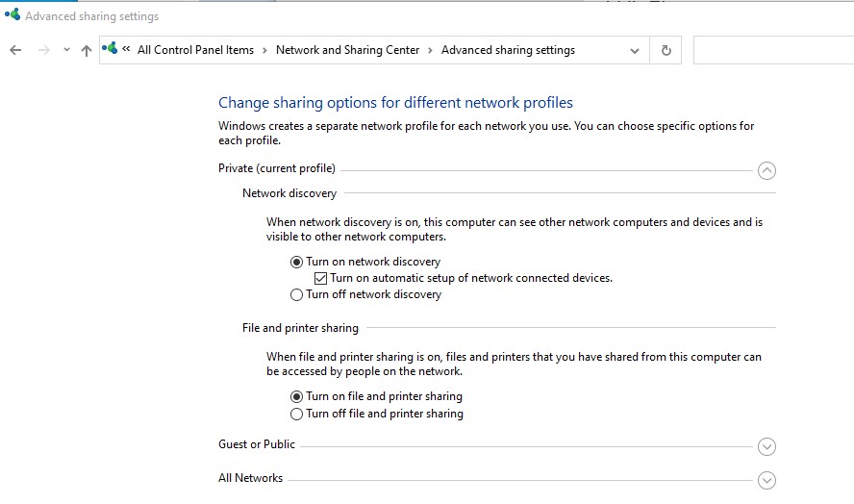Click the double chevron breadcrumb overflow
854x504 pixels.
click(x=126, y=50)
